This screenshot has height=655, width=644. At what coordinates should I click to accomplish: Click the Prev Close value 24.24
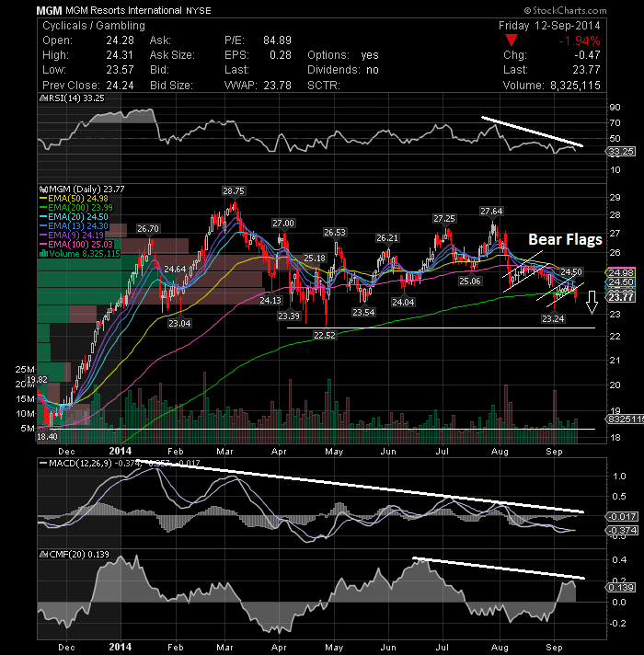point(120,86)
